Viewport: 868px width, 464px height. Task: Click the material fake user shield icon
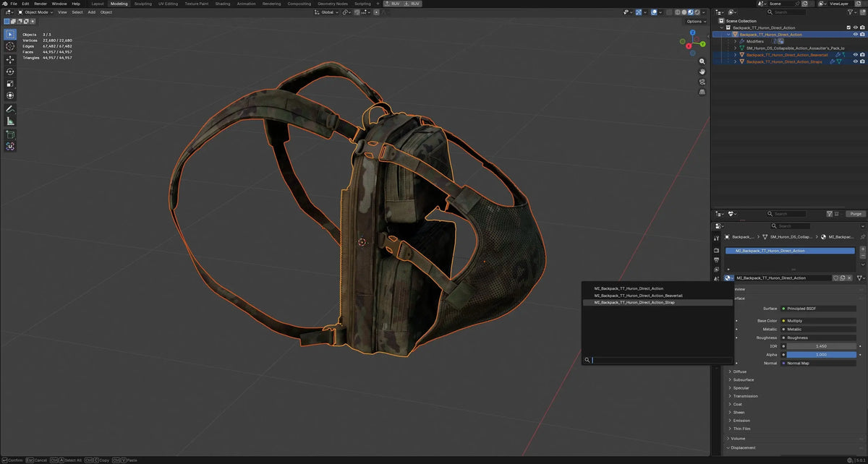click(x=835, y=278)
